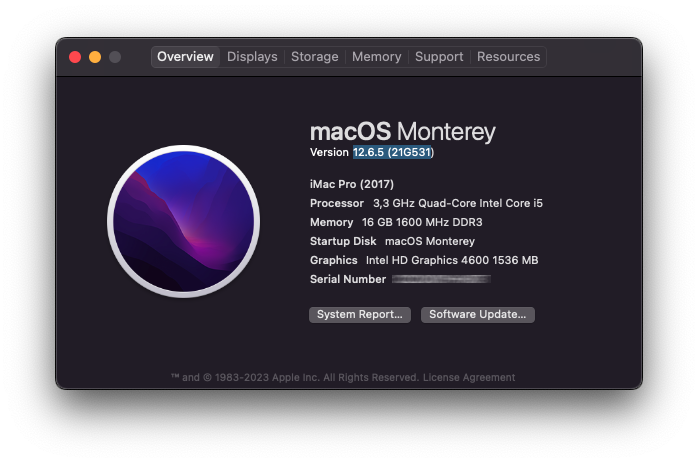Click the iMac Pro (2017) model text
Screen dimensions: 698x463
click(x=352, y=184)
